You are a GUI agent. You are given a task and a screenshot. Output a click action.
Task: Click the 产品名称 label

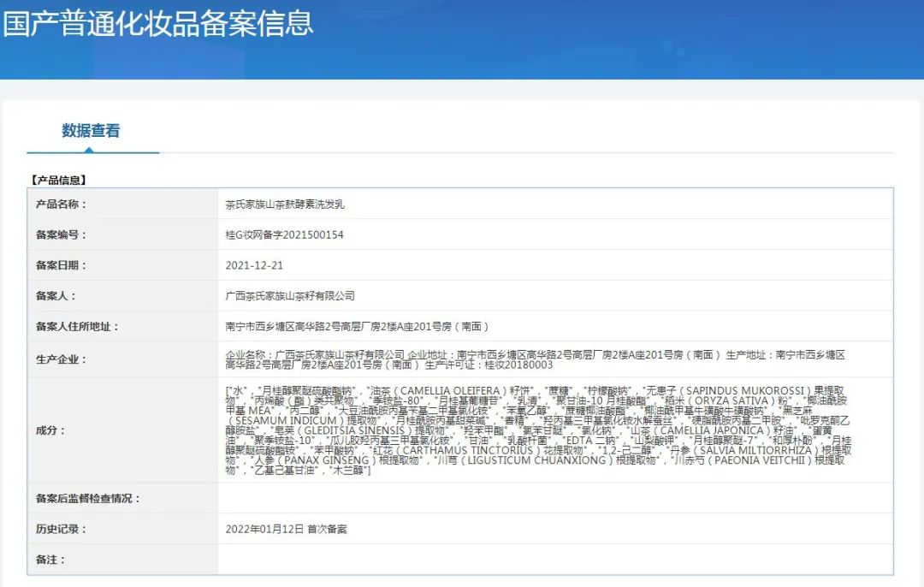[62, 204]
